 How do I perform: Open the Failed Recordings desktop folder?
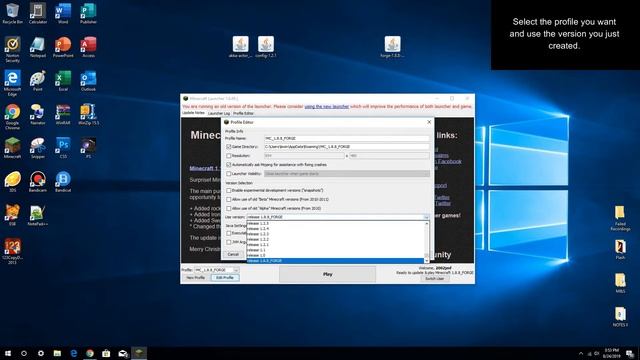click(620, 218)
